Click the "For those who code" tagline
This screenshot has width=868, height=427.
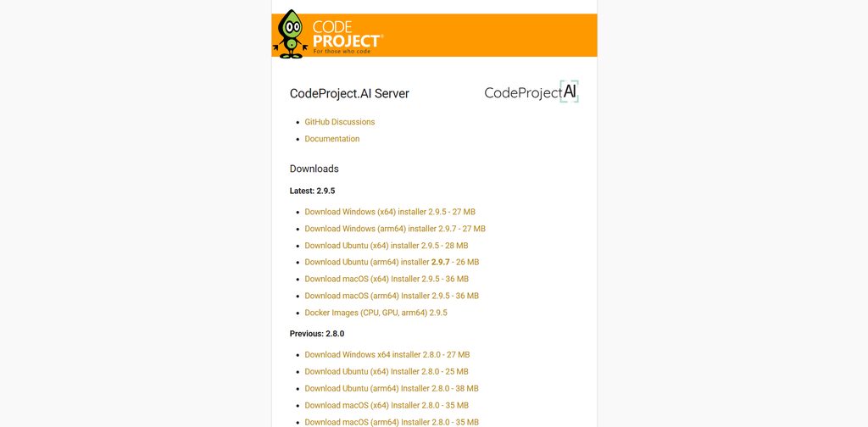pos(341,52)
